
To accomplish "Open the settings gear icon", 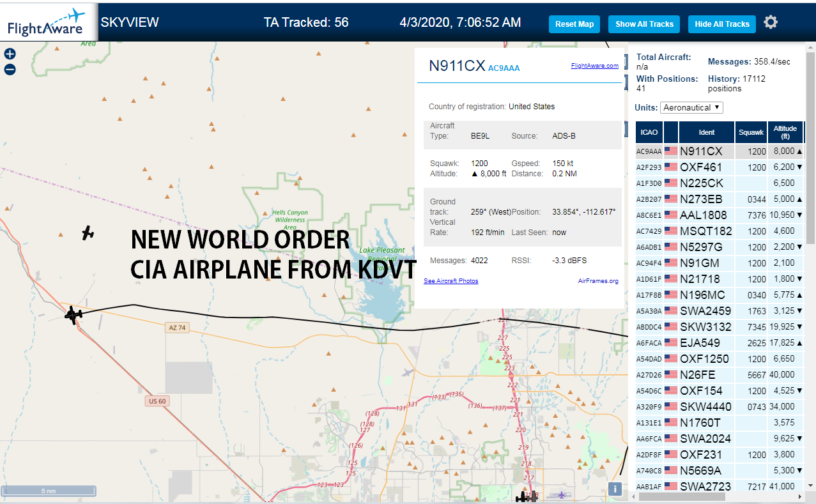I will [x=771, y=22].
